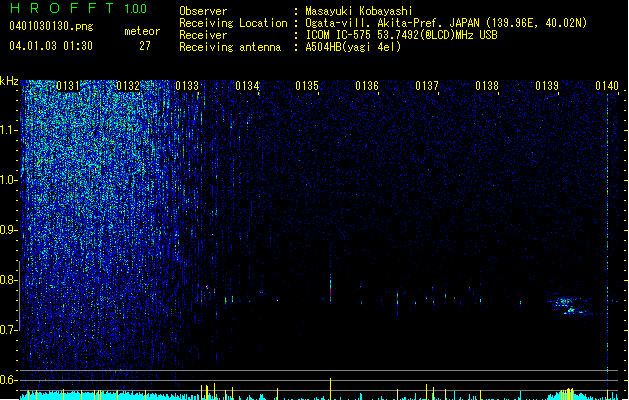Click the 0138 time marker

coord(487,86)
